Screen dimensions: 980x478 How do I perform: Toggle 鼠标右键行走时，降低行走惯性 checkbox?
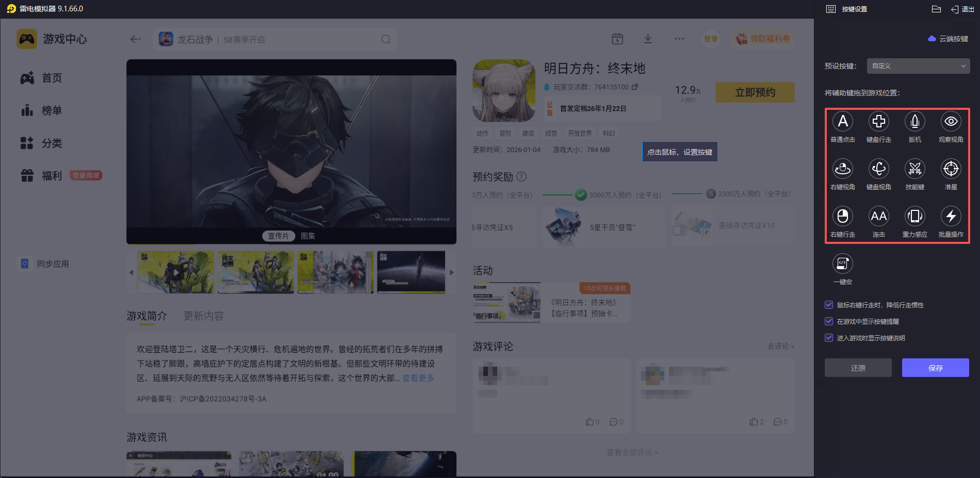tap(829, 305)
